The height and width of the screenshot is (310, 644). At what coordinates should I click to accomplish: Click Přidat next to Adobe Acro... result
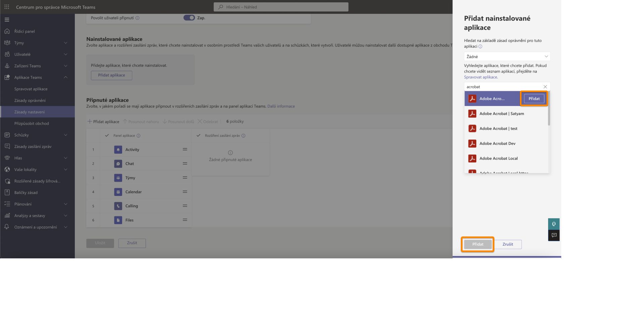pos(534,99)
